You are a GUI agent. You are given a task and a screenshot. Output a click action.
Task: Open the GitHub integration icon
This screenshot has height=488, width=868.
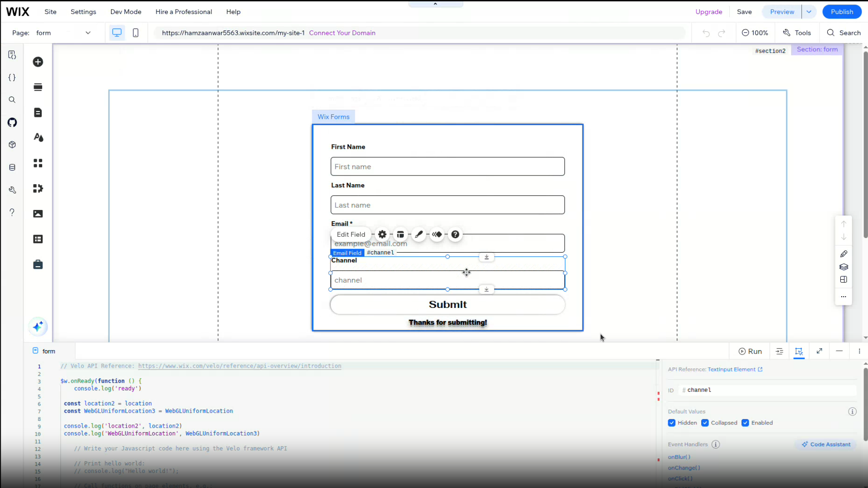[x=12, y=122]
